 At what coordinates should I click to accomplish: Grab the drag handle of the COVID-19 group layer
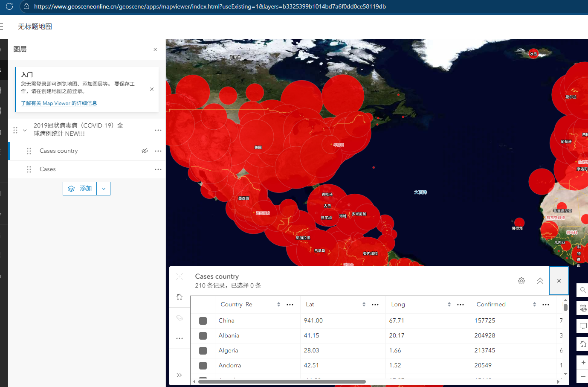coord(15,130)
